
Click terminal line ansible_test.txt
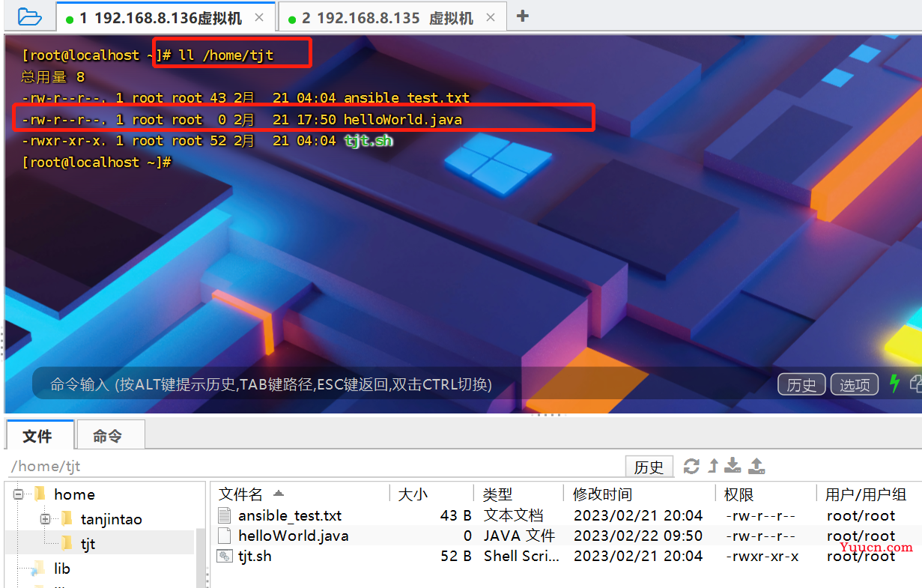[x=246, y=97]
